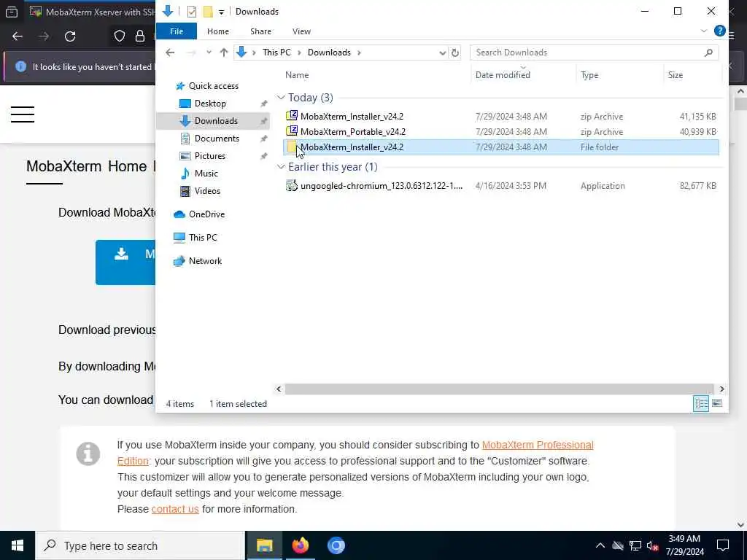Viewport: 747px width, 560px height.
Task: Open File Explorer from the taskbar
Action: 264,545
